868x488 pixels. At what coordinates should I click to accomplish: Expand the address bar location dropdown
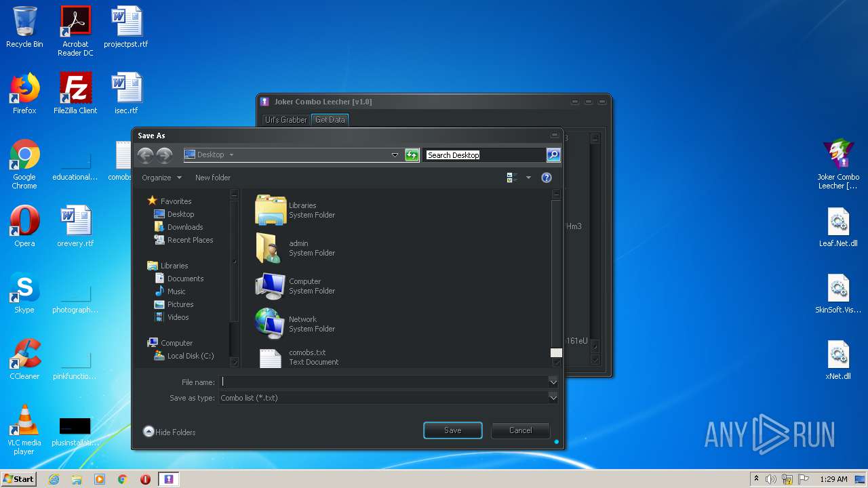coord(395,155)
